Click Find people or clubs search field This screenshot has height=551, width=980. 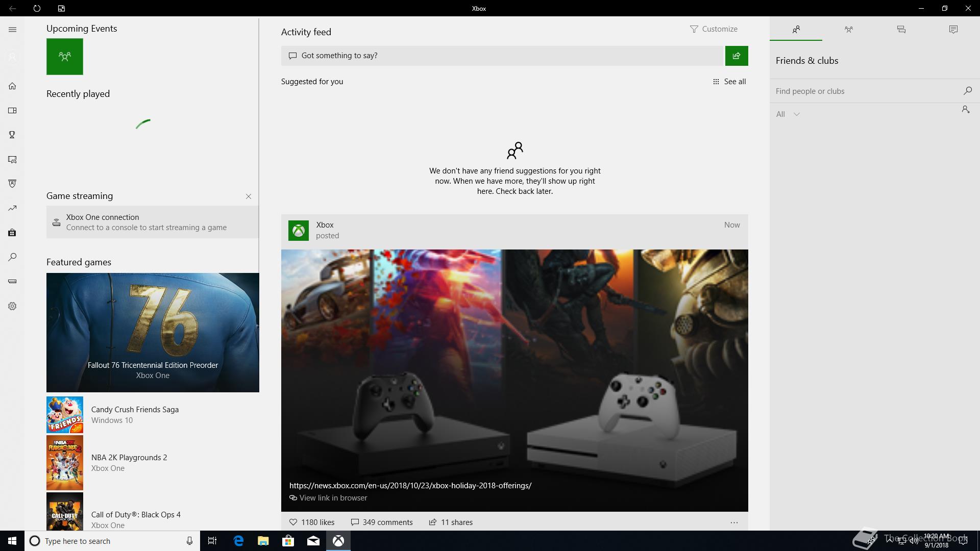click(x=865, y=91)
